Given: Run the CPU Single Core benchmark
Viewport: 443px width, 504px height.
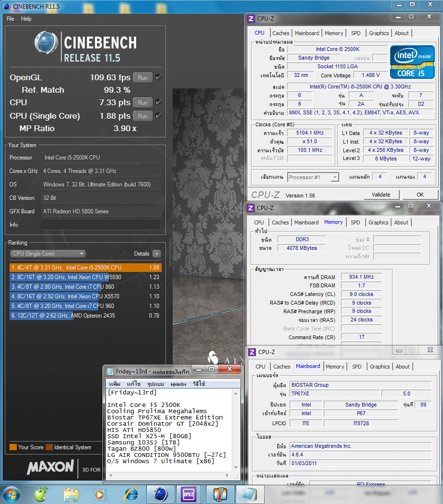Looking at the screenshot, I should coord(142,116).
